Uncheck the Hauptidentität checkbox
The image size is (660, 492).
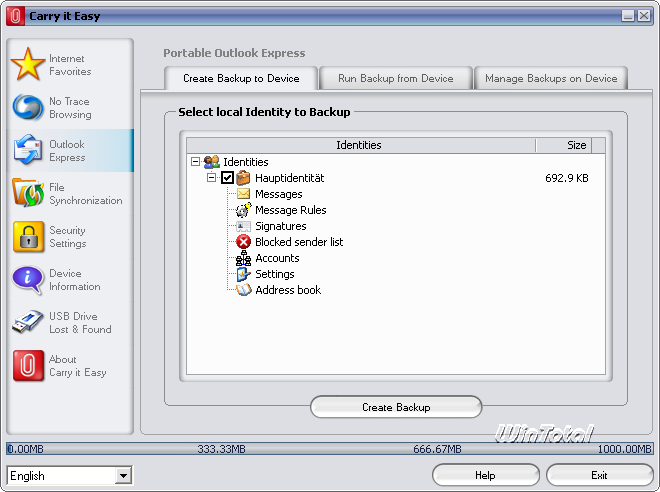click(x=227, y=178)
